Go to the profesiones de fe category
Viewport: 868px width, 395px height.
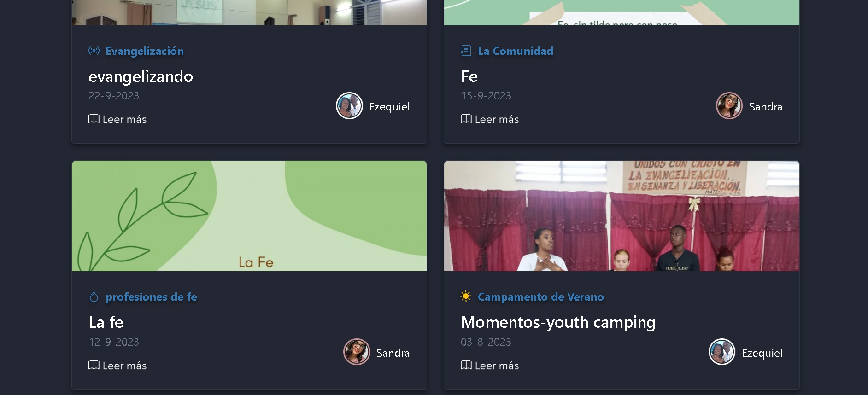tap(151, 297)
